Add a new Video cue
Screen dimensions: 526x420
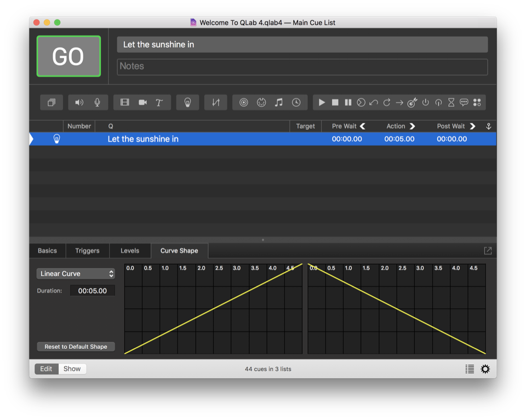[125, 102]
